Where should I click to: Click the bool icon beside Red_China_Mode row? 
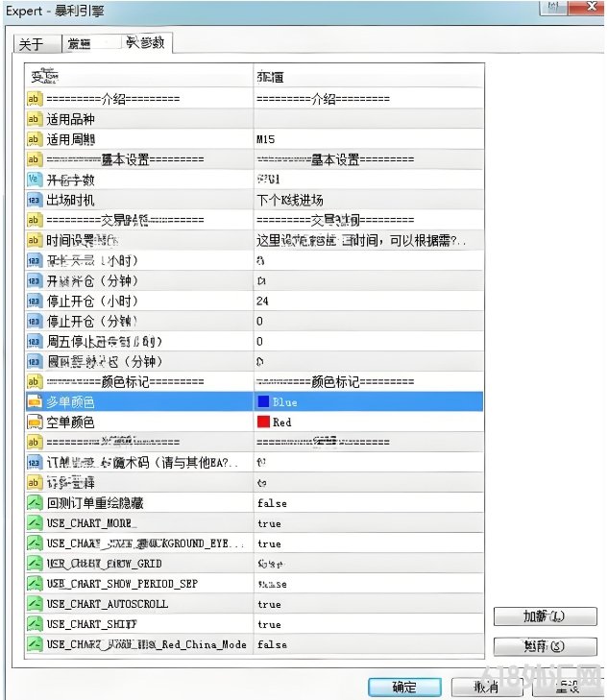34,644
